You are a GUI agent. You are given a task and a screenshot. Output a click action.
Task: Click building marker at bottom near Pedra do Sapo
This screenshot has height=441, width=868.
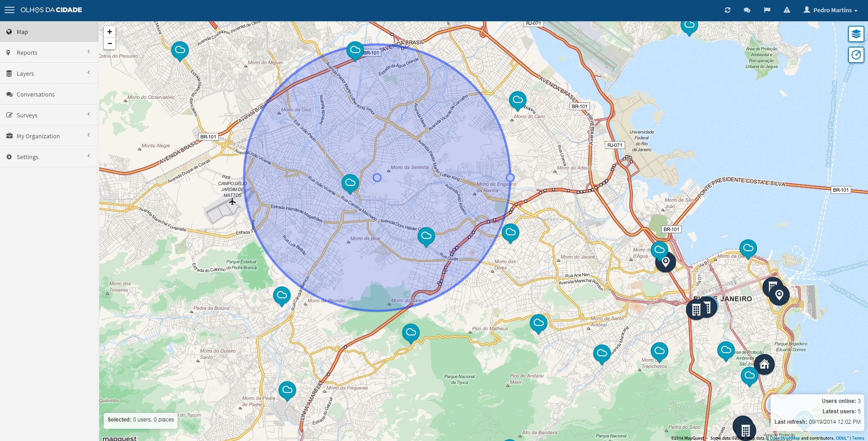coord(745,430)
